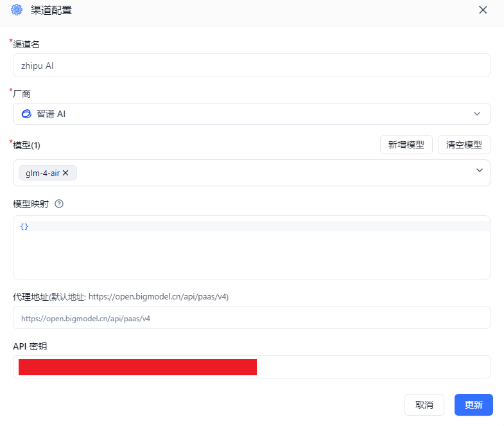This screenshot has width=504, height=426.
Task: Click the API 密钥 field label
Action: click(30, 346)
